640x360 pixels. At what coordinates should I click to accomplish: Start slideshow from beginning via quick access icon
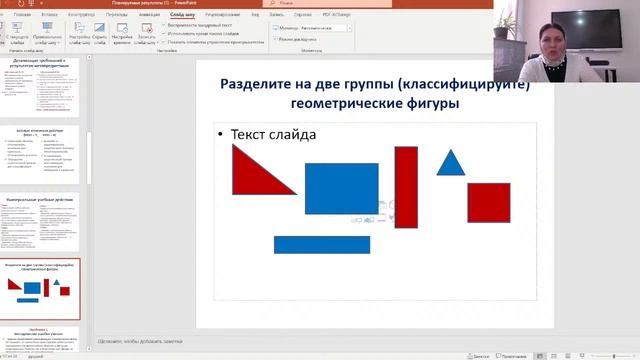[x=31, y=3]
